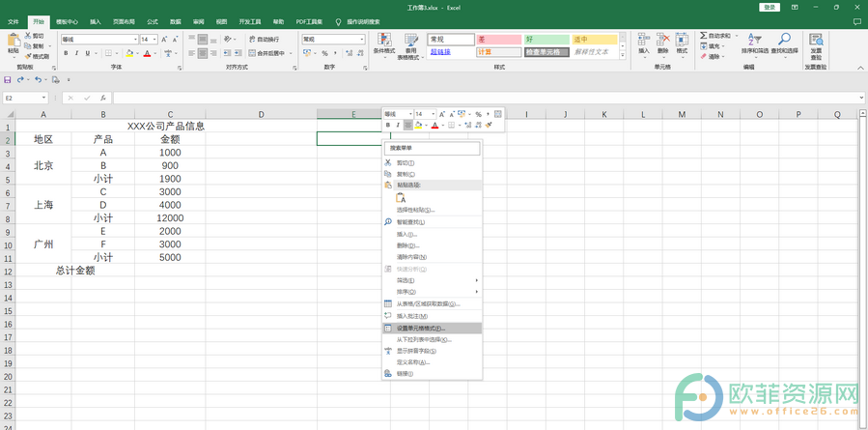Click the Name Box showing E2
Screen dimensions: 868x430
(26, 98)
